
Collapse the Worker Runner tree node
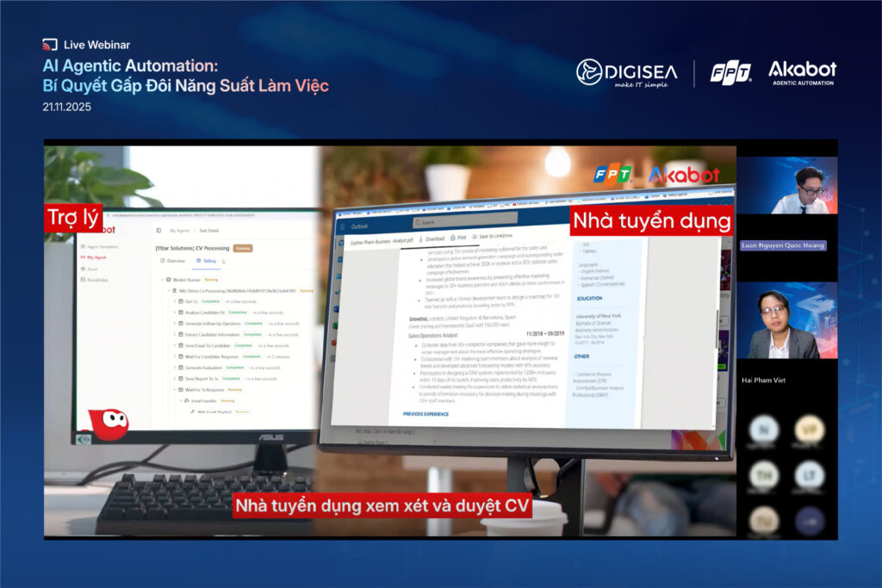point(164,280)
